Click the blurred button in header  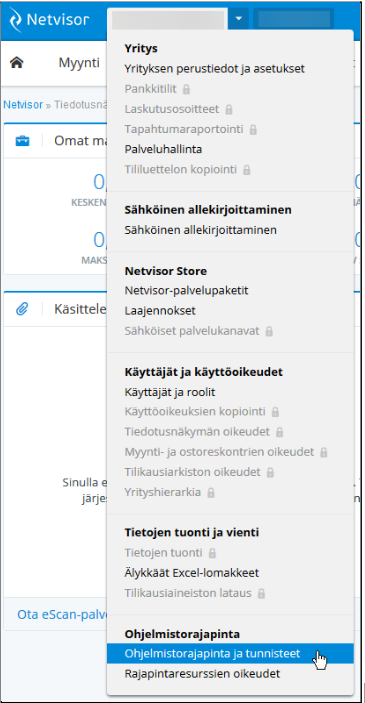click(294, 19)
